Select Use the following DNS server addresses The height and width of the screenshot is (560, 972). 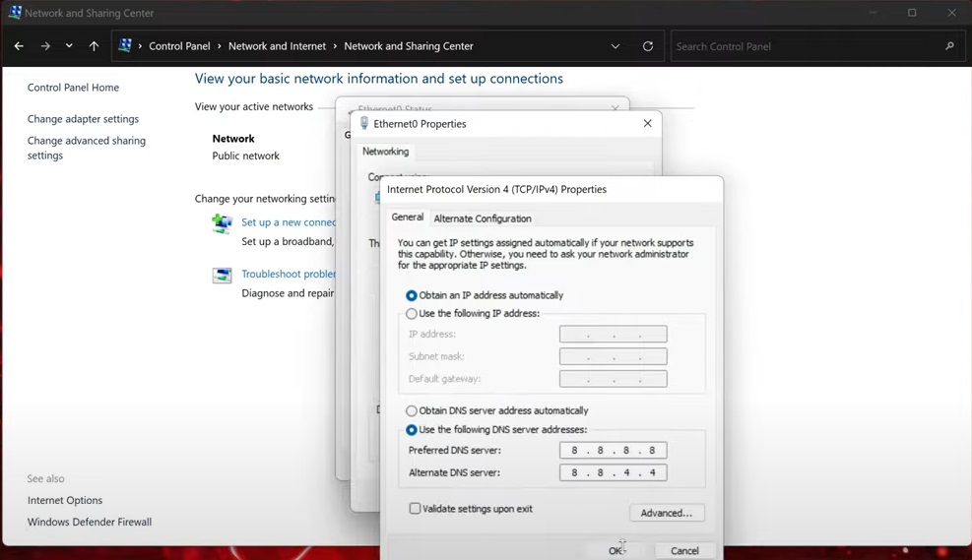pos(496,429)
